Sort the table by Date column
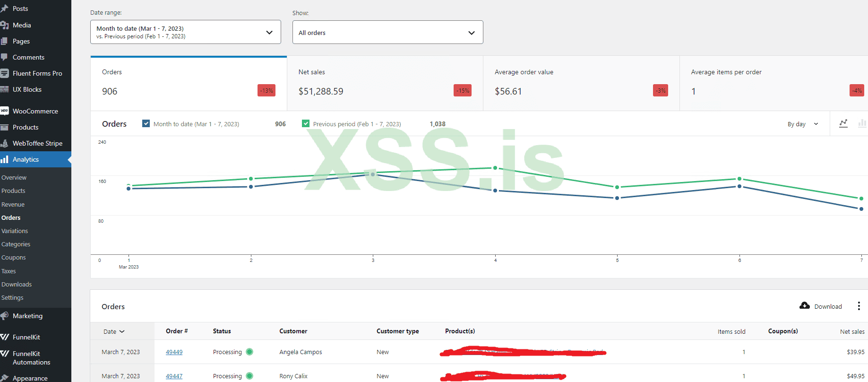Image resolution: width=868 pixels, height=382 pixels. (x=114, y=331)
